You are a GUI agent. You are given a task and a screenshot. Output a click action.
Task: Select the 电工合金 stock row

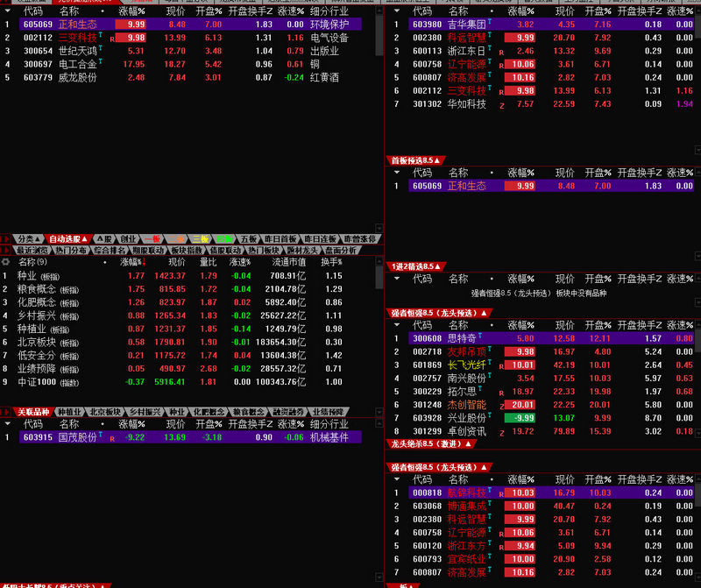pos(190,64)
